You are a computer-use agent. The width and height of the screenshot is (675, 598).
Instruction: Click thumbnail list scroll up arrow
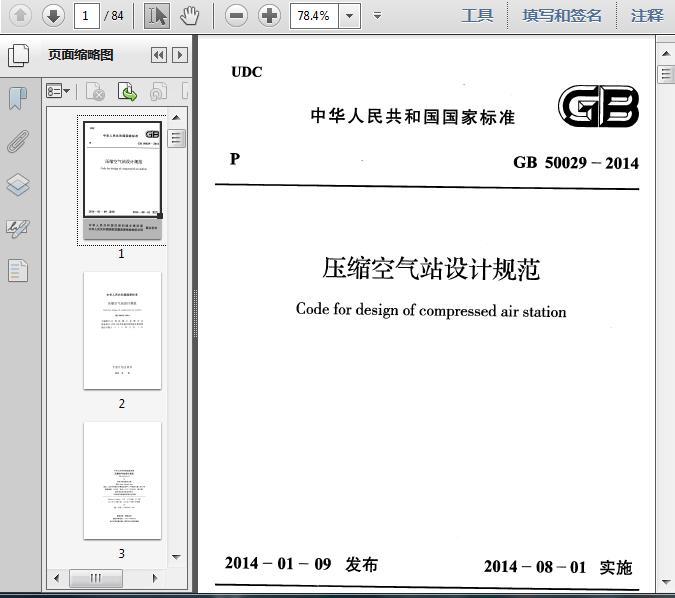[x=176, y=118]
